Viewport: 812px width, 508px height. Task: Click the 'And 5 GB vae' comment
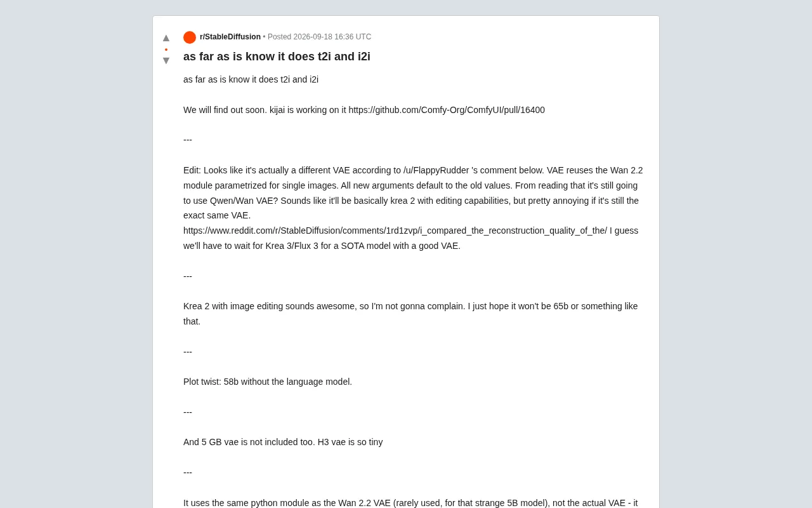(283, 442)
